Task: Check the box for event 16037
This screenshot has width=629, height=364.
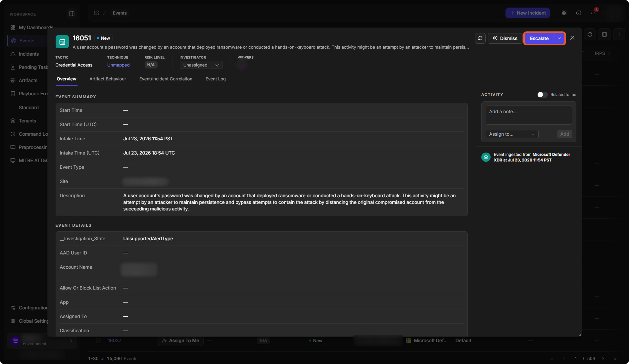Action: (x=99, y=341)
